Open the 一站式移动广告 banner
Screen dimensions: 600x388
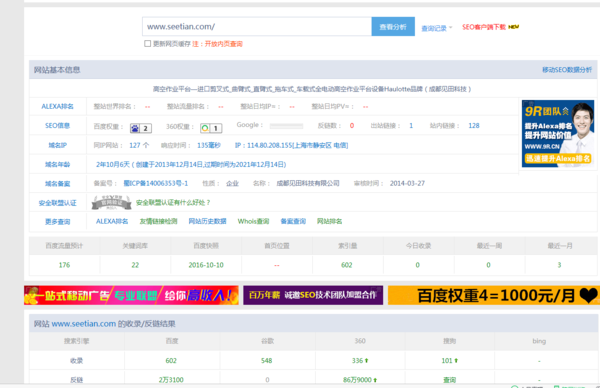point(131,295)
